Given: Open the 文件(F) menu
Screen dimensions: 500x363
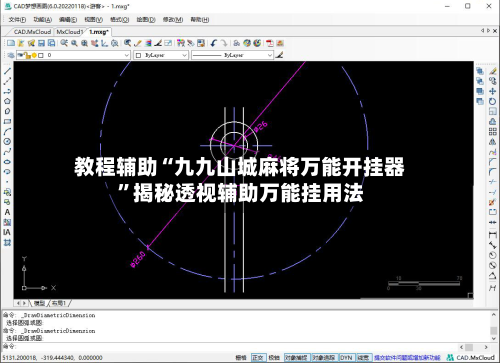Looking at the screenshot, I should pyautogui.click(x=17, y=20).
